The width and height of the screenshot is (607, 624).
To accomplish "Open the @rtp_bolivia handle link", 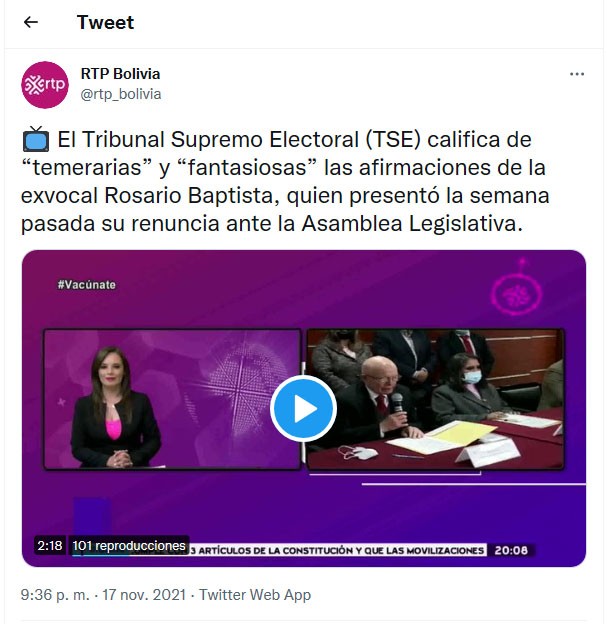I will [x=121, y=94].
